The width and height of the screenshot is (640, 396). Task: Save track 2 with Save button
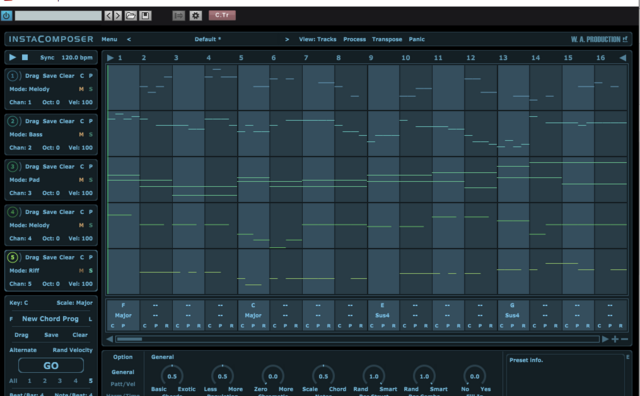point(50,121)
